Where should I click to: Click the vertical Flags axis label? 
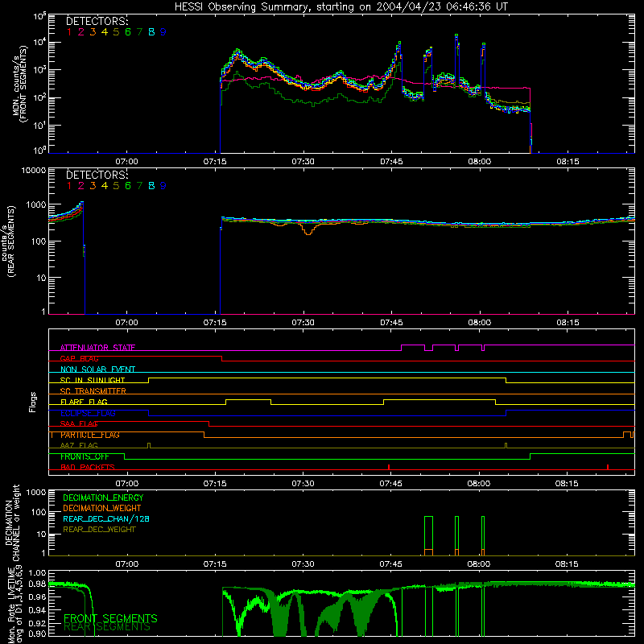coord(33,402)
